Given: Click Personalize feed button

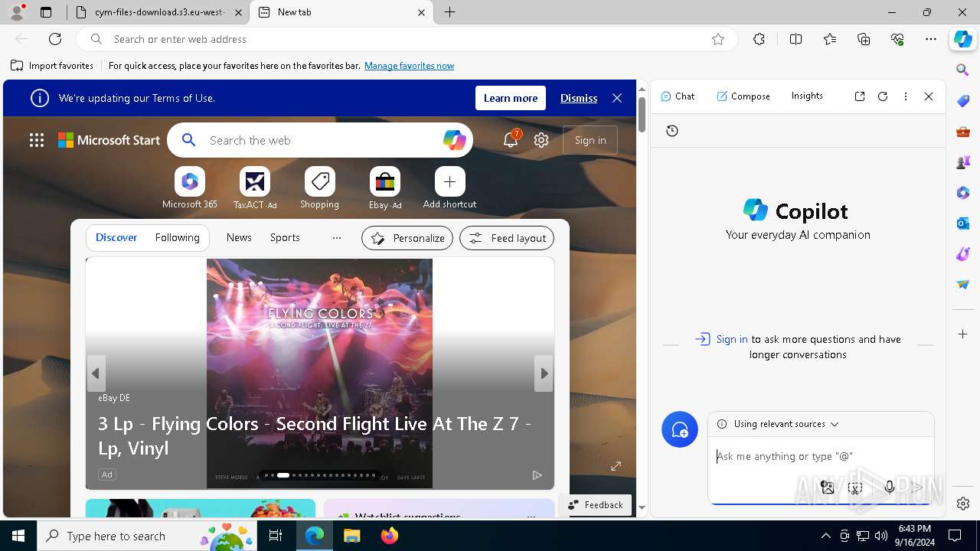Looking at the screenshot, I should coord(407,238).
